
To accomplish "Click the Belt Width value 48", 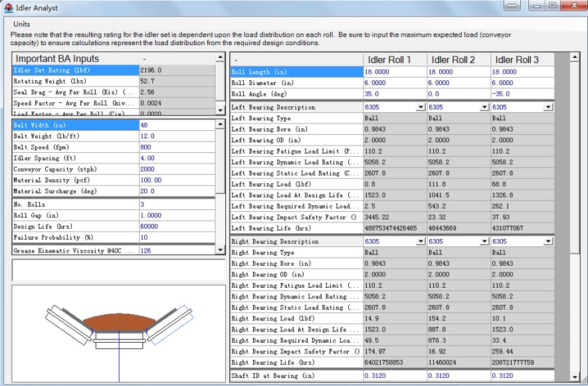I will click(x=177, y=126).
